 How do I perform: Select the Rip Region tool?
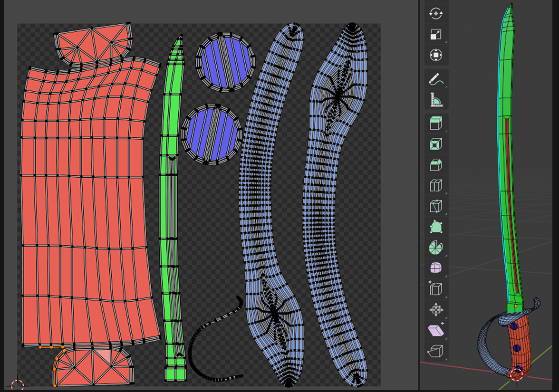tap(436, 352)
